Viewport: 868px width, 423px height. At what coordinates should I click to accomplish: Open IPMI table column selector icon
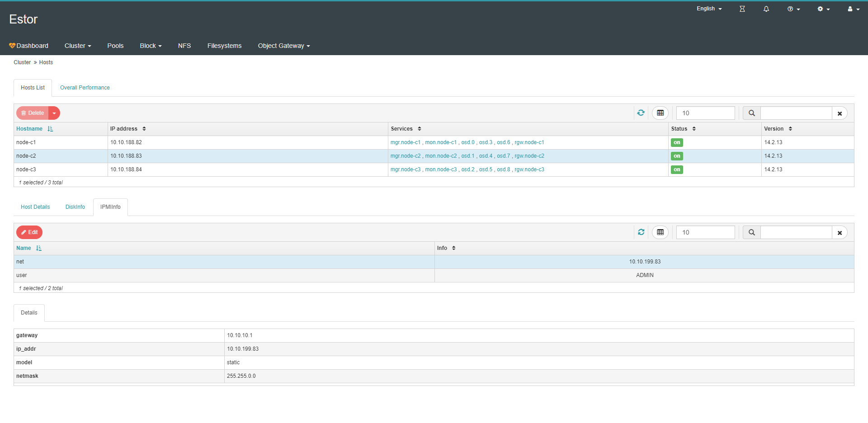click(x=660, y=232)
